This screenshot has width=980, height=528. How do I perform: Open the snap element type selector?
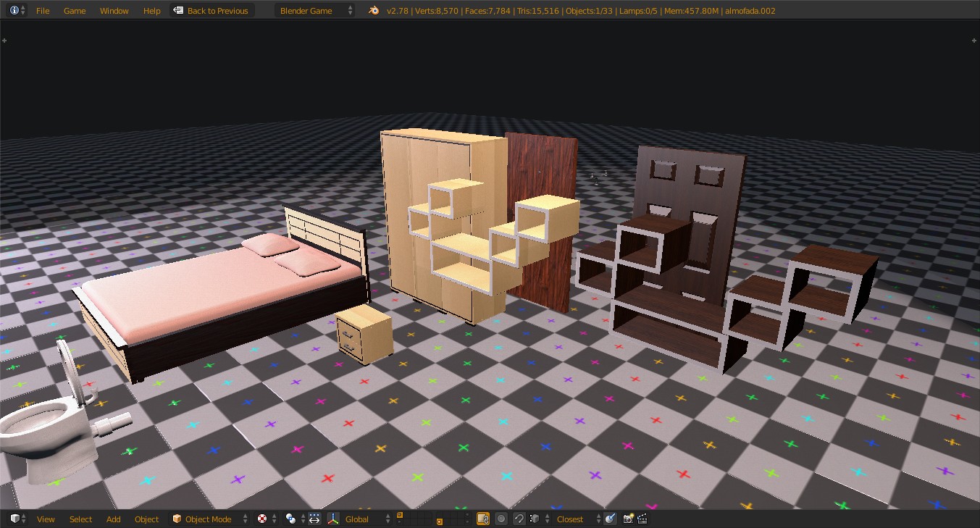tap(538, 519)
